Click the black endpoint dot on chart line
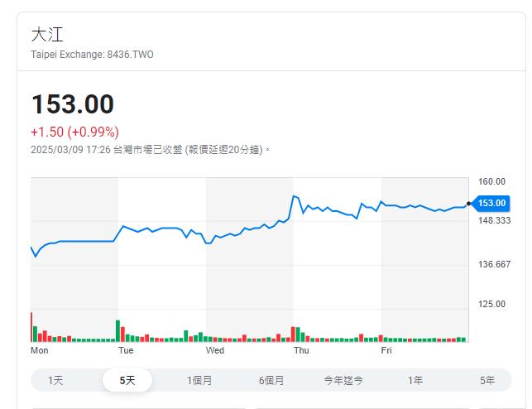 click(469, 203)
